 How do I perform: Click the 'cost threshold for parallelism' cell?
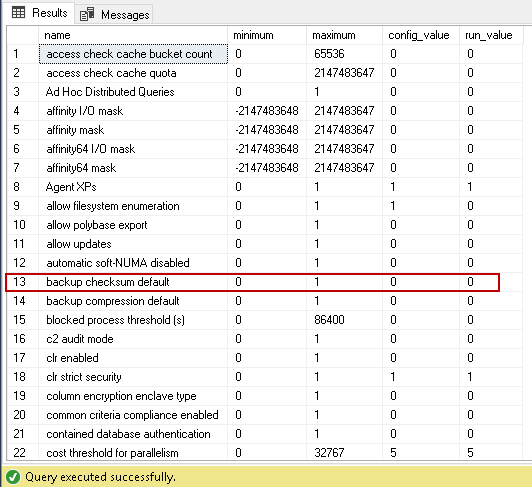(x=133, y=453)
